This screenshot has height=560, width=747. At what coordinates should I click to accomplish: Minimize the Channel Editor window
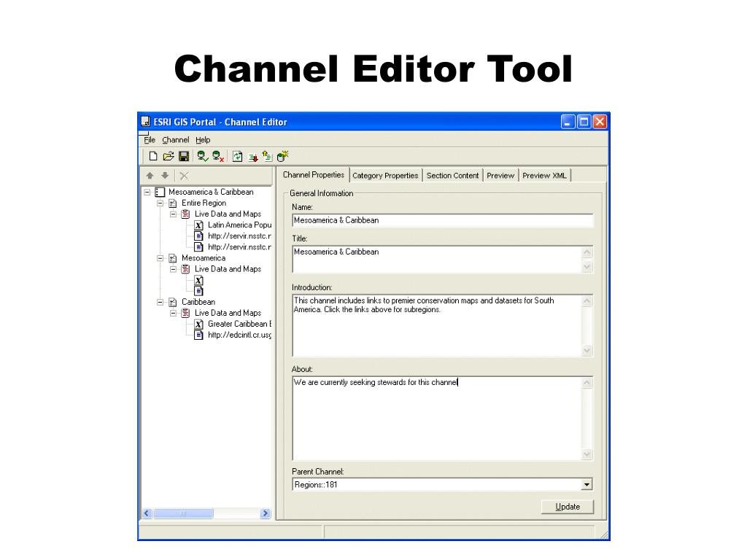tap(568, 122)
